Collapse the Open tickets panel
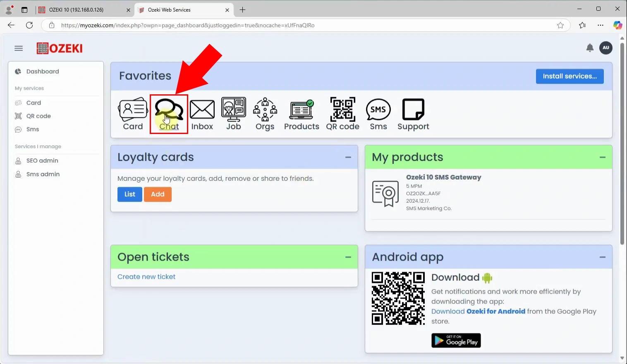 [348, 257]
